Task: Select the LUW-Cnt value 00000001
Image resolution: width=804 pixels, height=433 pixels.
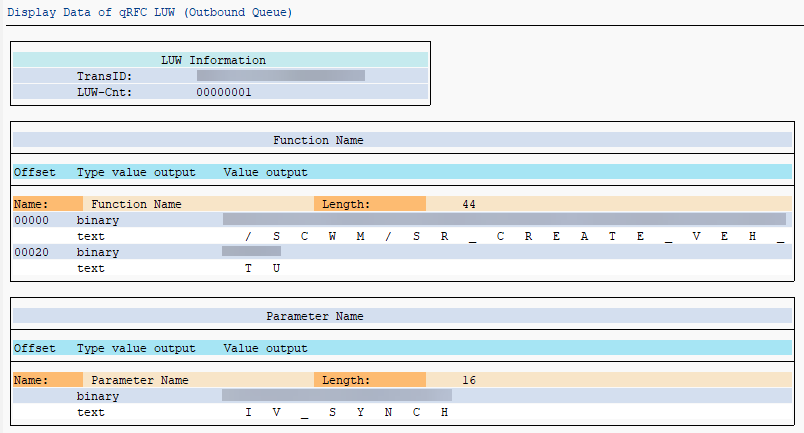Action: 224,92
